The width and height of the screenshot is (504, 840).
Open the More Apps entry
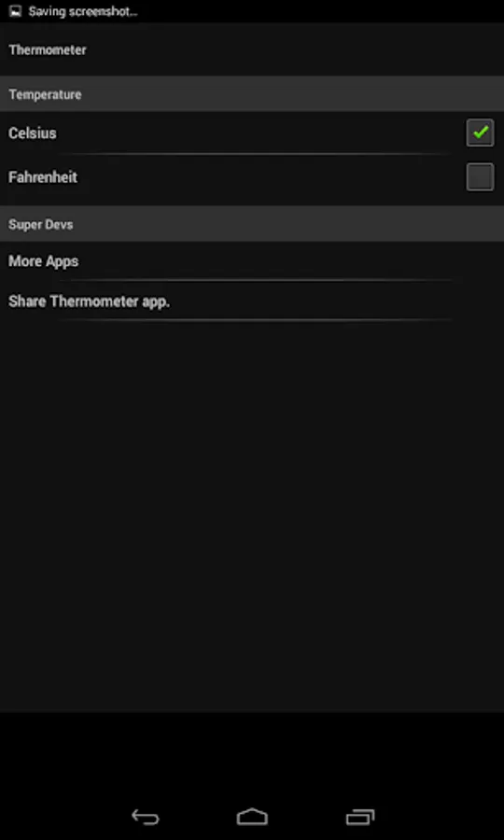43,261
